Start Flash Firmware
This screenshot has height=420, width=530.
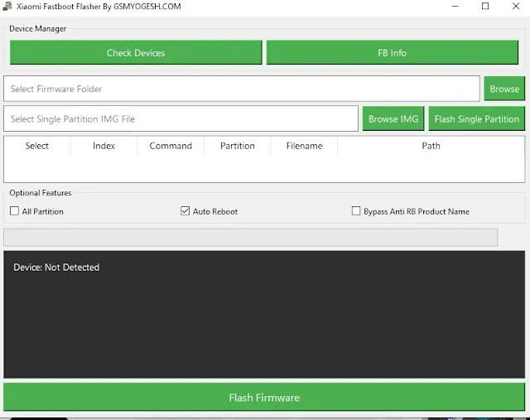tap(264, 398)
